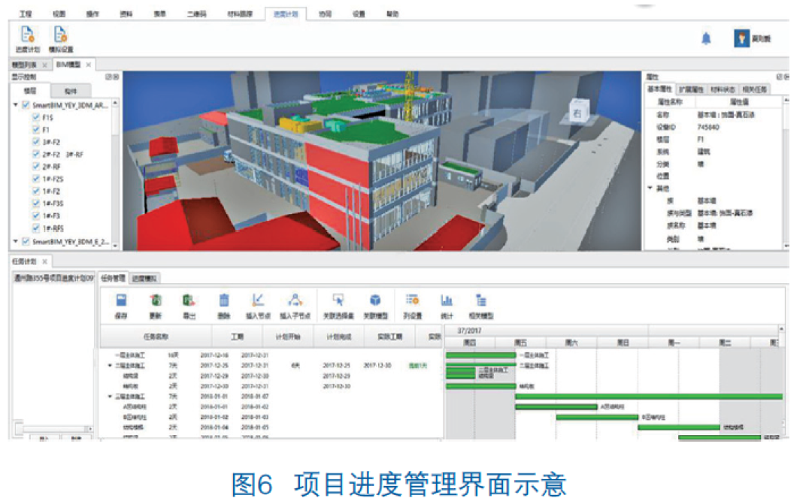Image resolution: width=812 pixels, height=504 pixels.
Task: Switch to the 相关任务 properties tab
Action: [755, 89]
